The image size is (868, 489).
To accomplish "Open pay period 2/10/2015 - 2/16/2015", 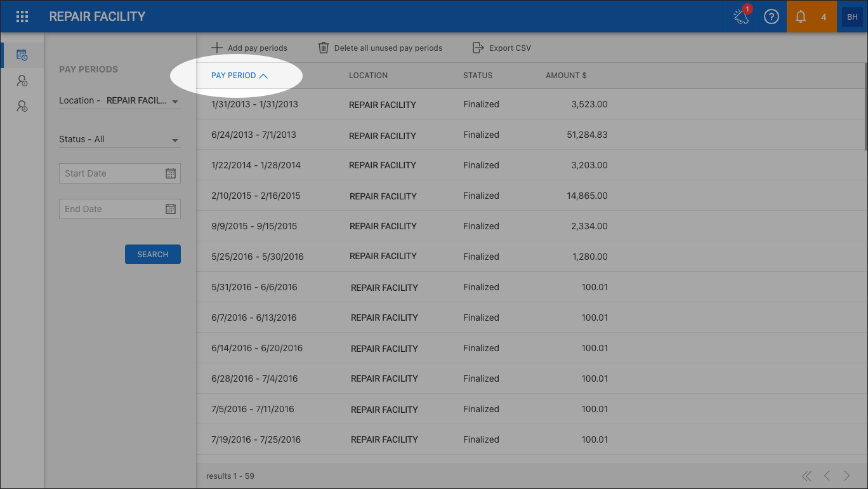I will [x=256, y=196].
